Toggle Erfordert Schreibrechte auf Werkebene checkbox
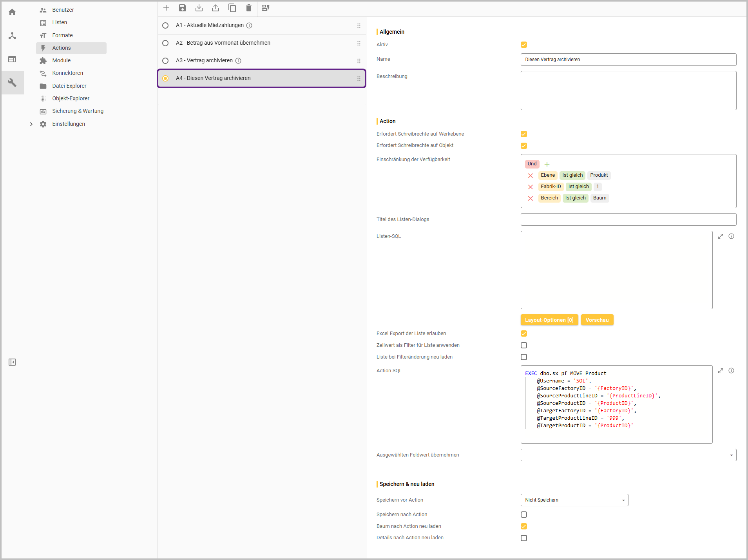 coord(524,134)
